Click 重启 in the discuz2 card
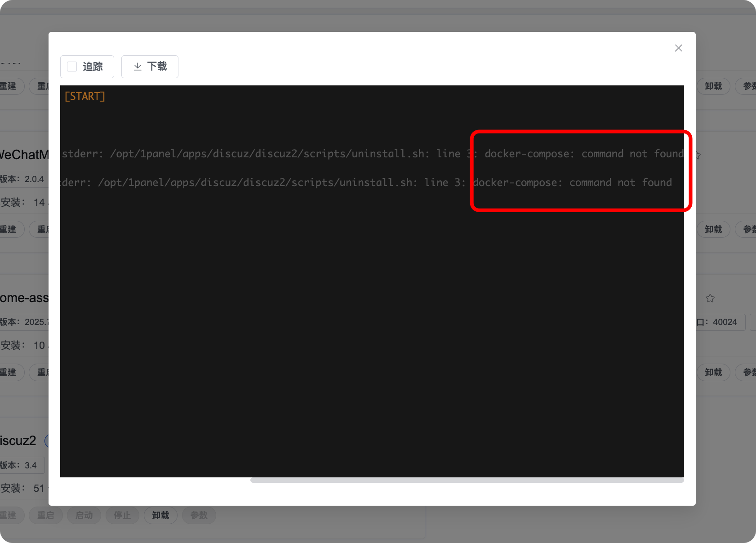This screenshot has height=543, width=756. [x=46, y=515]
